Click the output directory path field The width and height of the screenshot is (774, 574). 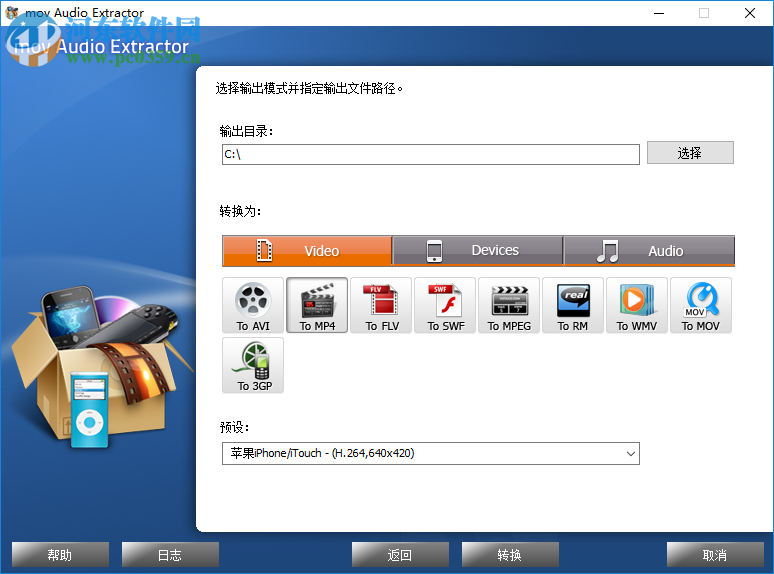pyautogui.click(x=431, y=154)
